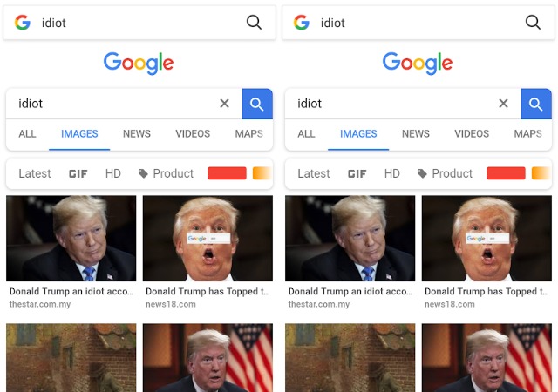Click the Google logo in the left panel
This screenshot has width=558, height=392.
coord(139,63)
